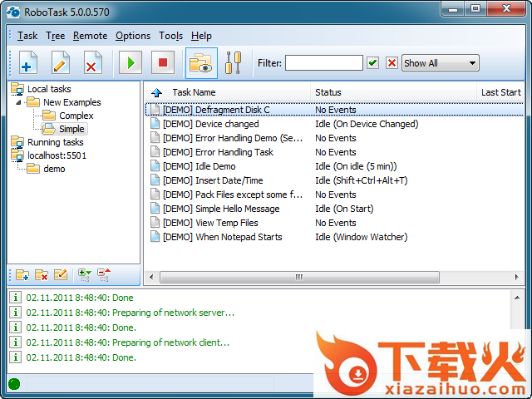Stop task with red square button

[163, 63]
